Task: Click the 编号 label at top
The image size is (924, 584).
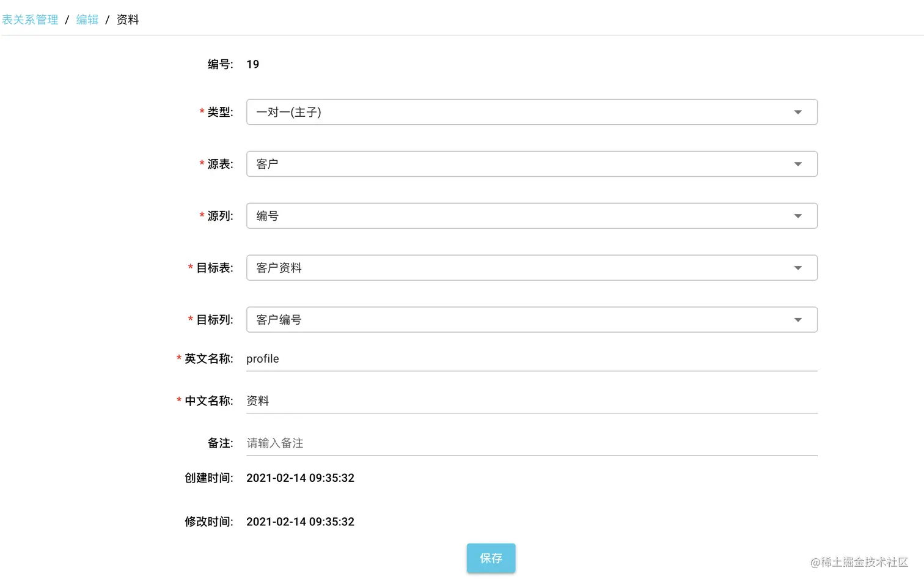Action: point(220,64)
